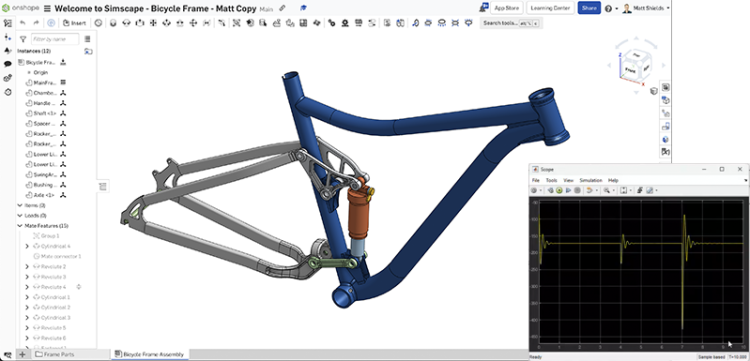Viewport: 750px width, 361px height.
Task: Expand the Items (0) section
Action: (x=20, y=205)
